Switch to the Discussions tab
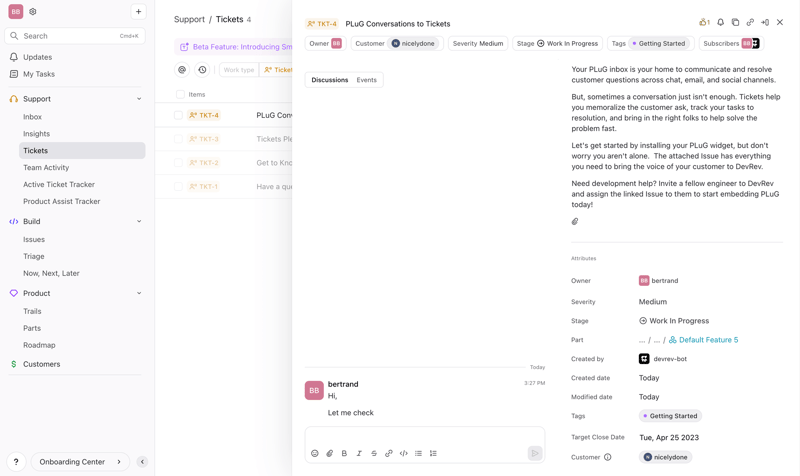 (x=330, y=80)
